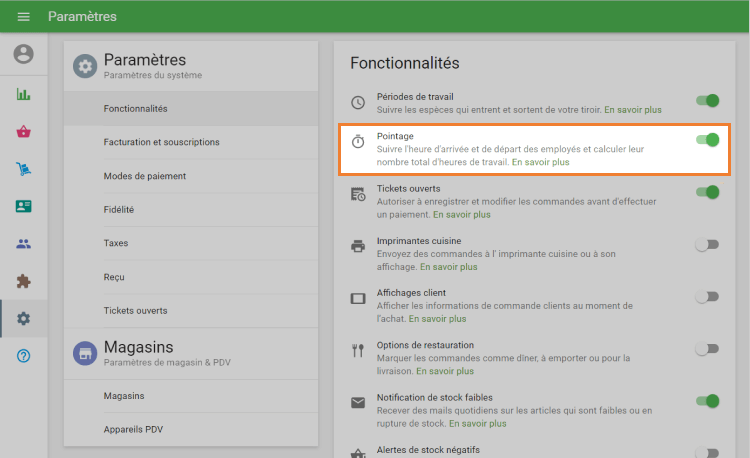This screenshot has width=750, height=458.
Task: Open the Fidélité settings
Action: [191, 209]
